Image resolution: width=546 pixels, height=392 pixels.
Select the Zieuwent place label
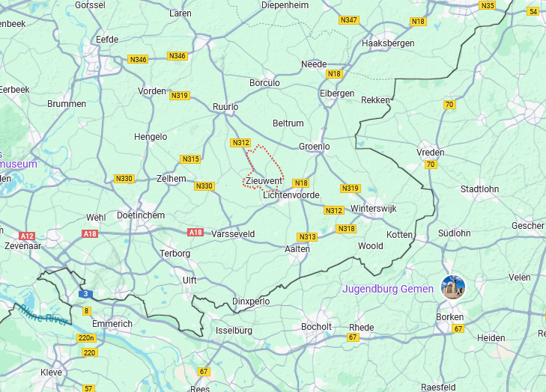tap(264, 181)
